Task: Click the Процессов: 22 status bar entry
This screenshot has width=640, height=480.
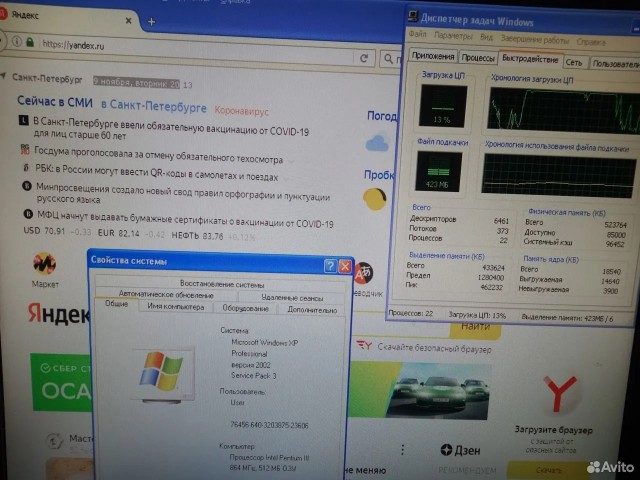Action: point(411,313)
